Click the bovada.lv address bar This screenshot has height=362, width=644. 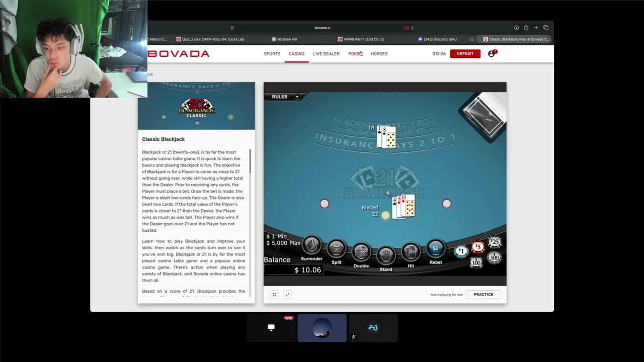pos(323,28)
